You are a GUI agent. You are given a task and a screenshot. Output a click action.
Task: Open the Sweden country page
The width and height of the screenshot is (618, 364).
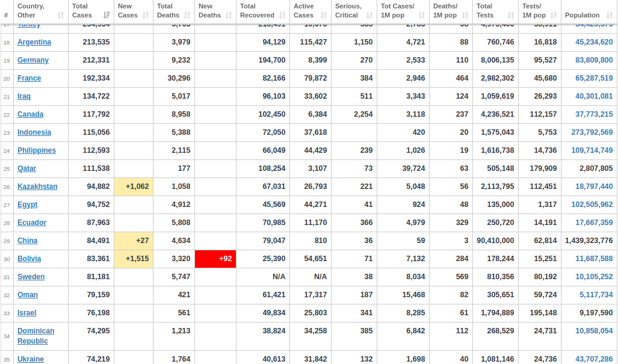click(31, 277)
